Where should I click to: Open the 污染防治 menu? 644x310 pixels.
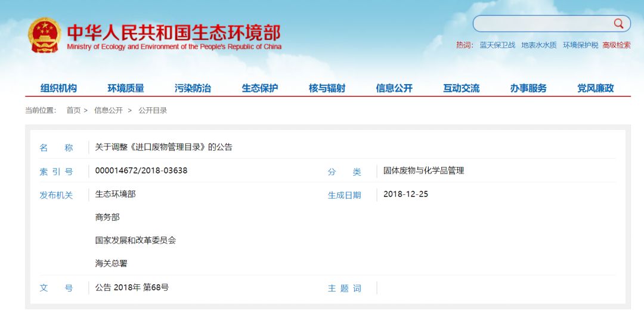point(193,88)
